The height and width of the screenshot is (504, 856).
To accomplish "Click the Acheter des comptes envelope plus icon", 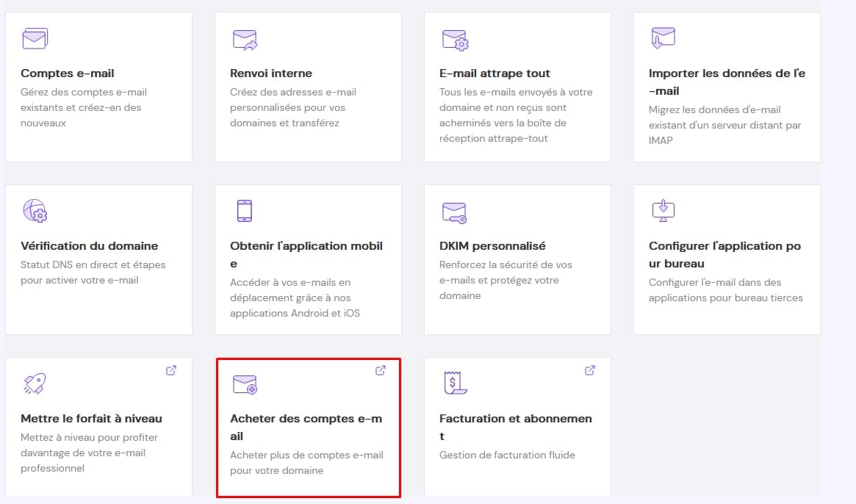I will (245, 384).
